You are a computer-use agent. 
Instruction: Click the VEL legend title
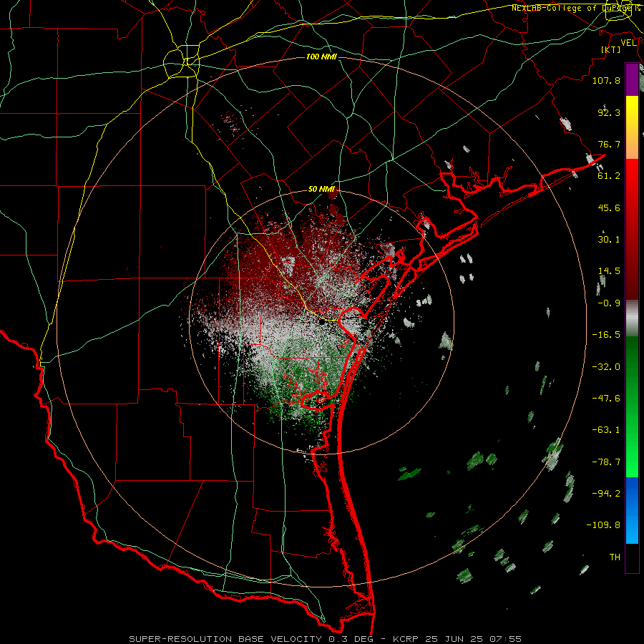coord(628,43)
